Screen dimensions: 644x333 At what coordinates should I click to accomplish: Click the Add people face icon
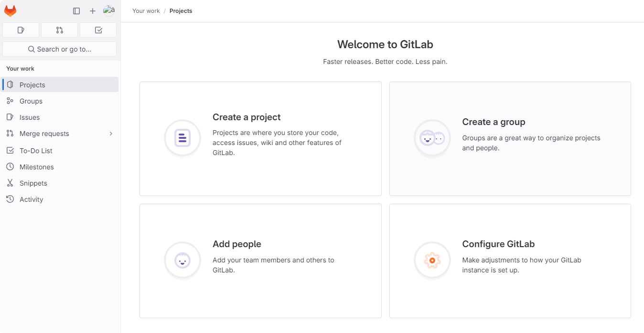(182, 260)
